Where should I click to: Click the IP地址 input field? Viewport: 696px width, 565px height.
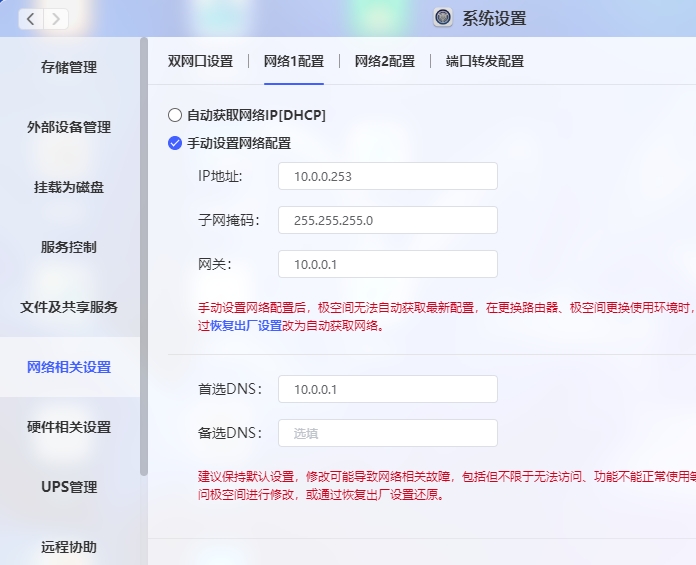click(x=388, y=176)
